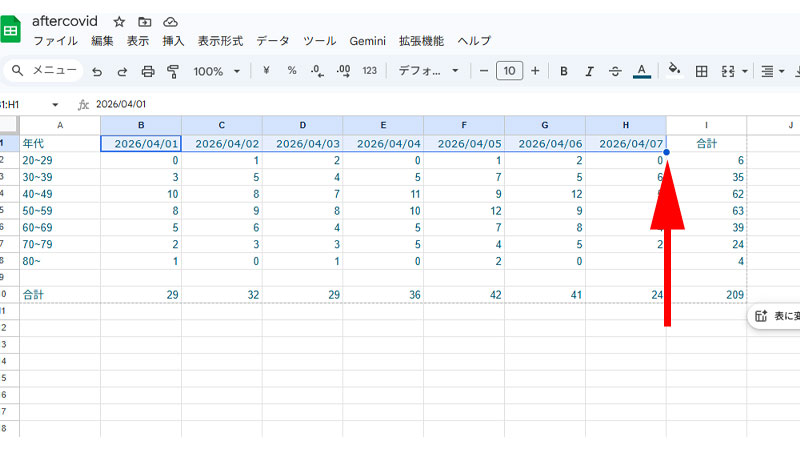Decrease font size with minus button

484,71
